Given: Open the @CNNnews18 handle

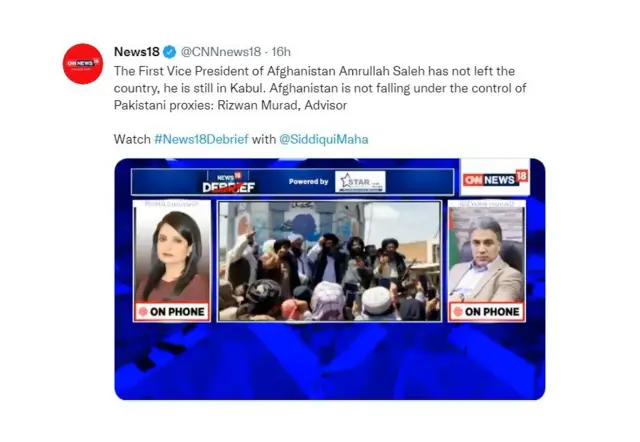Looking at the screenshot, I should [220, 52].
